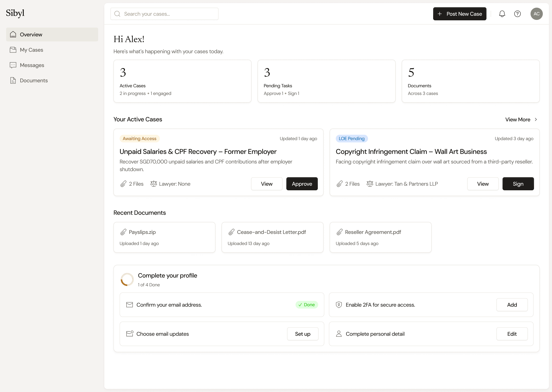Click the Documents sidebar icon
The height and width of the screenshot is (392, 552).
coord(13,80)
